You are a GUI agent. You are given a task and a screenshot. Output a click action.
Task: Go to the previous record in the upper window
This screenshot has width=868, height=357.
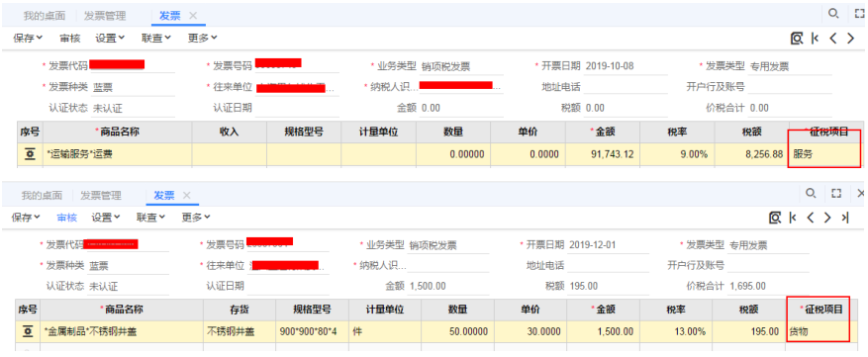tap(832, 39)
